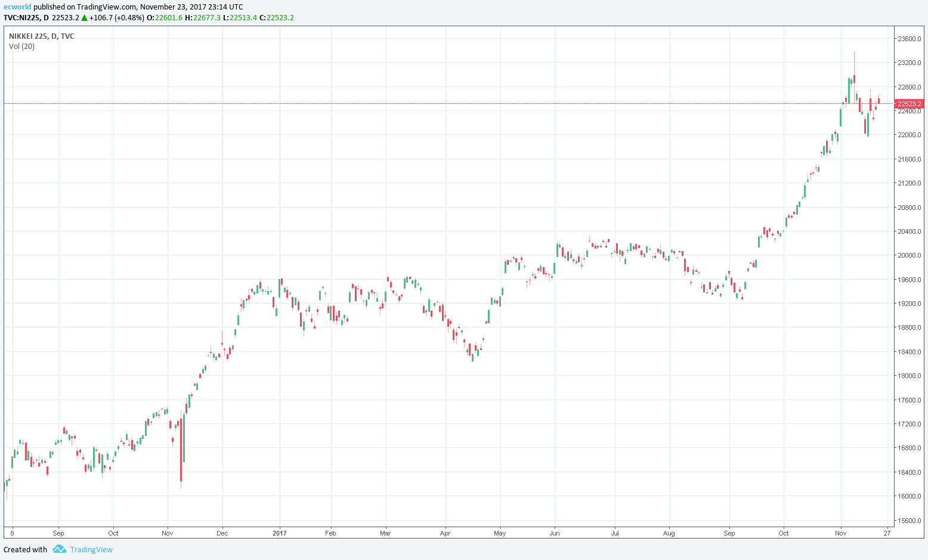The width and height of the screenshot is (928, 560).
Task: Click the Apr time axis label
Action: pos(445,533)
